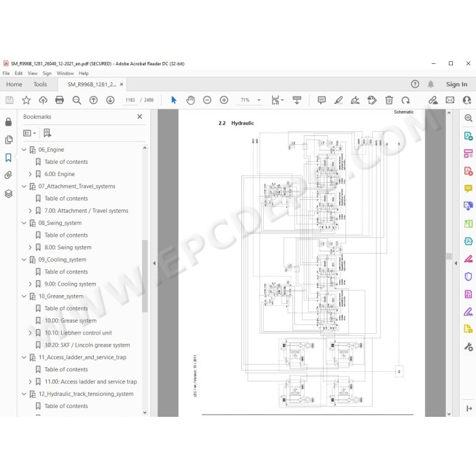Viewport: 476px width, 476px height.
Task: Add a sticky note comment
Action: [322, 100]
